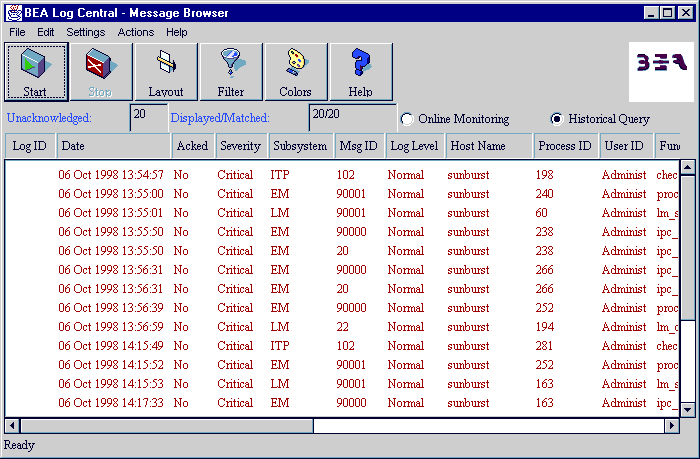700x459 pixels.
Task: Select the message at 14:15:49
Action: point(342,346)
